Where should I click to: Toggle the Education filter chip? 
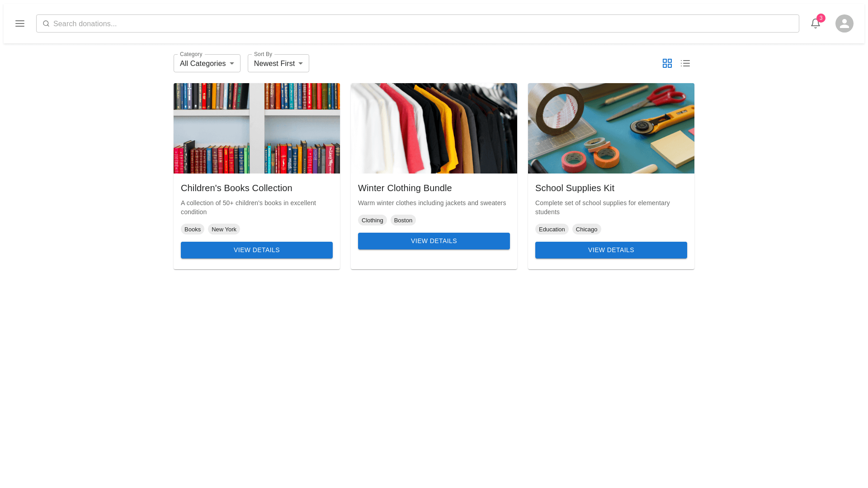[552, 229]
